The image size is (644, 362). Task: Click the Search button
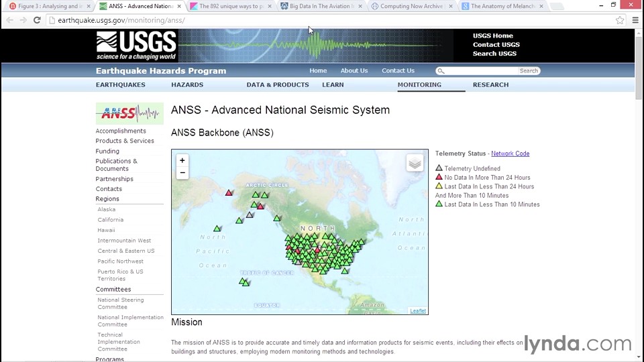(529, 71)
